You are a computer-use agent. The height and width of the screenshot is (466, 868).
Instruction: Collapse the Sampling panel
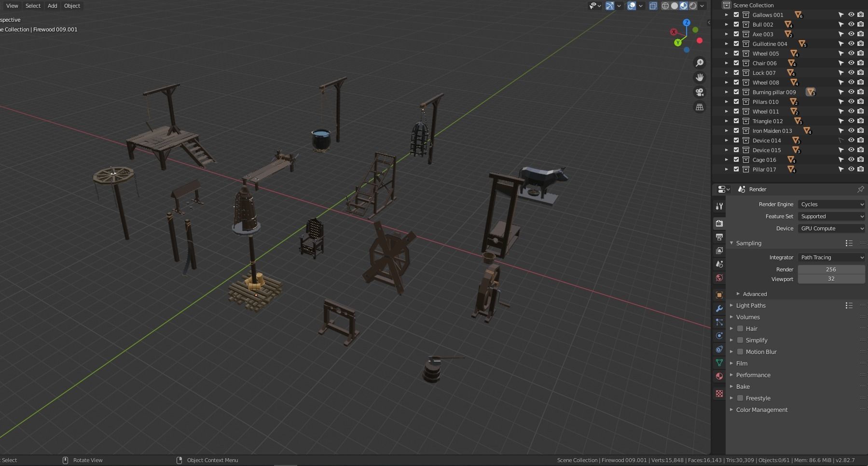pyautogui.click(x=732, y=243)
